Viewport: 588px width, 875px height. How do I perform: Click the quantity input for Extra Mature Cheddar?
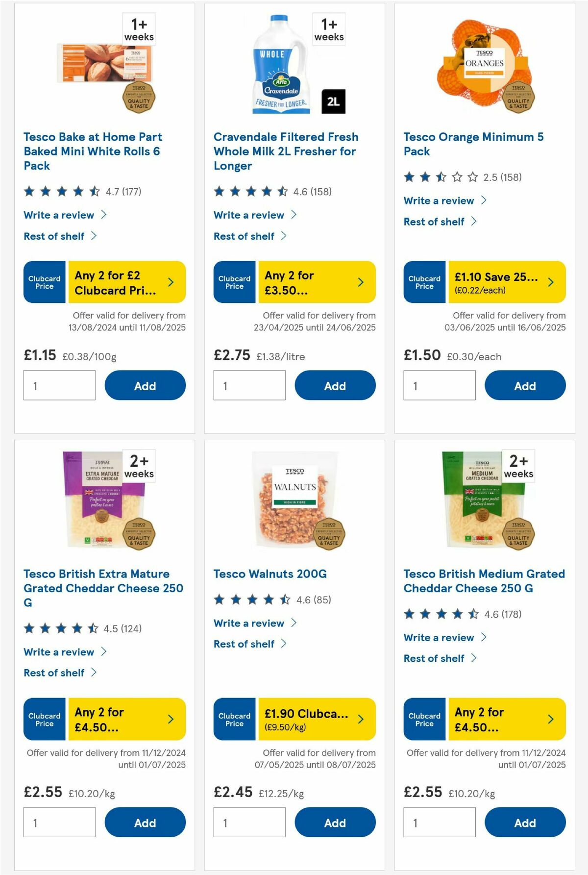(59, 822)
